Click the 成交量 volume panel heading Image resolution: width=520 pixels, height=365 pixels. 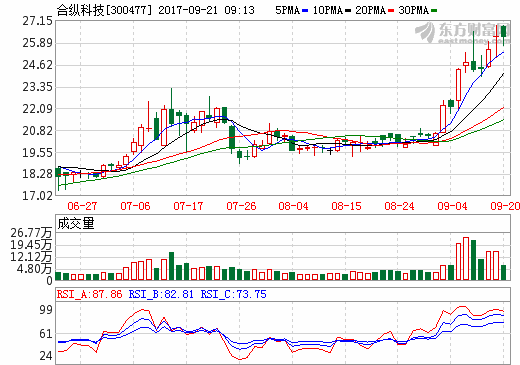[x=76, y=223]
